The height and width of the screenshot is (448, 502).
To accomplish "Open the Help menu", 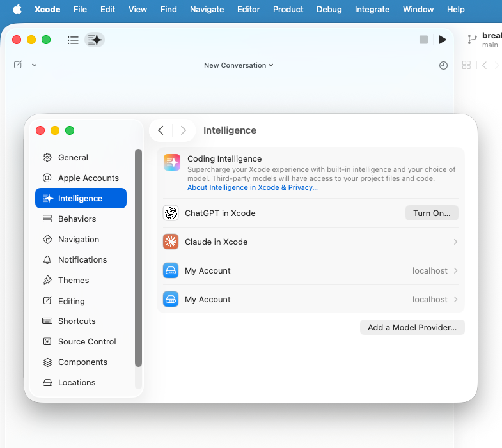I will tap(455, 10).
